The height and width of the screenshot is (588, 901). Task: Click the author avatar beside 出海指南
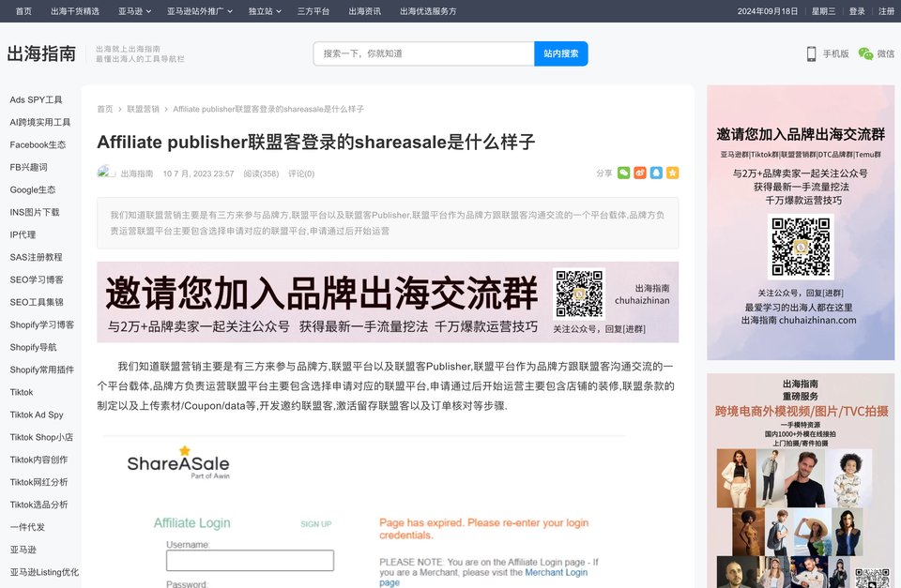click(x=106, y=173)
